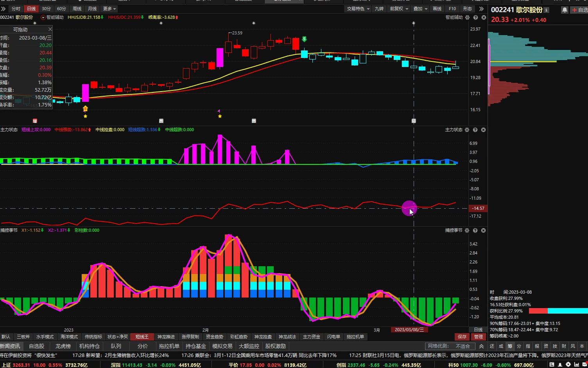The width and height of the screenshot is (588, 368).
Task: Expand the left toolbar chevron beside 分时
Action: pyautogui.click(x=4, y=9)
